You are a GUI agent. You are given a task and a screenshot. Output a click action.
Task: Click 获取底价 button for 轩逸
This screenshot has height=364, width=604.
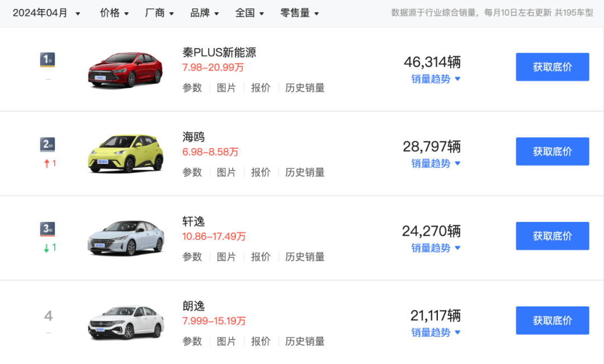click(x=552, y=236)
